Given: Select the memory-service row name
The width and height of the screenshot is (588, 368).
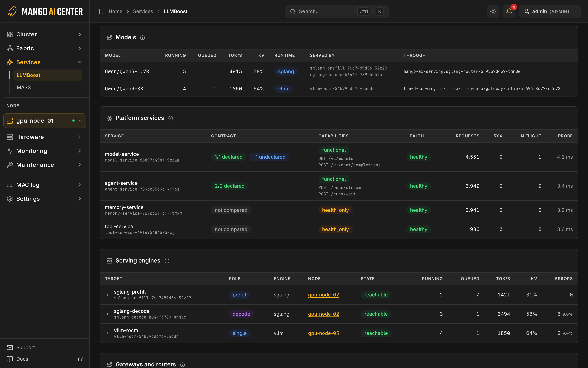Looking at the screenshot, I should (124, 207).
